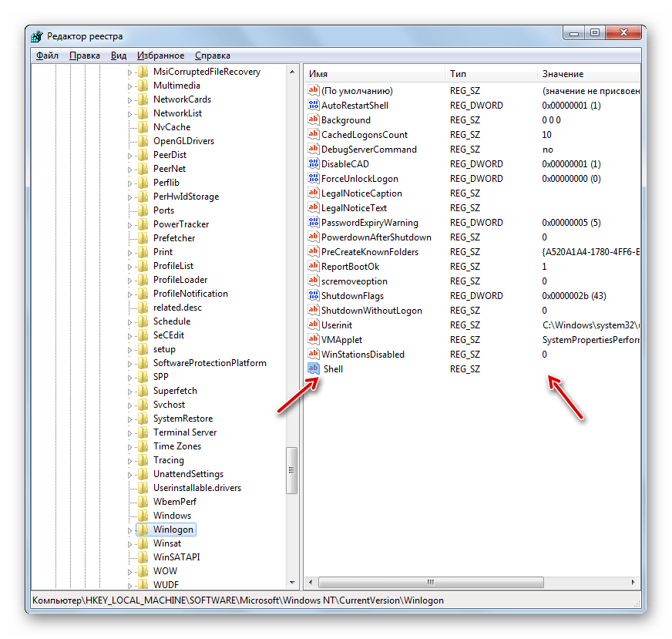The width and height of the screenshot is (672, 639).
Task: Expand the PeerNet key arrow
Action: click(130, 170)
